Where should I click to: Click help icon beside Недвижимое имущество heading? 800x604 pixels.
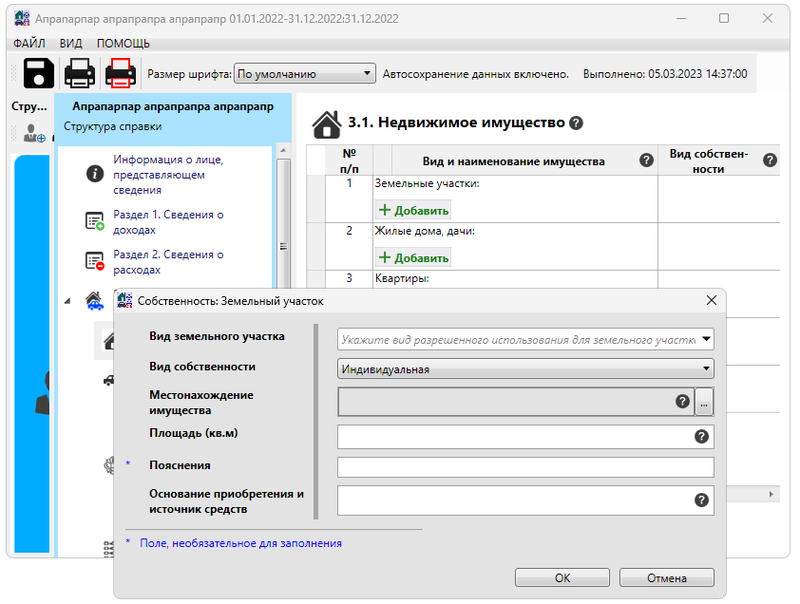[x=575, y=124]
